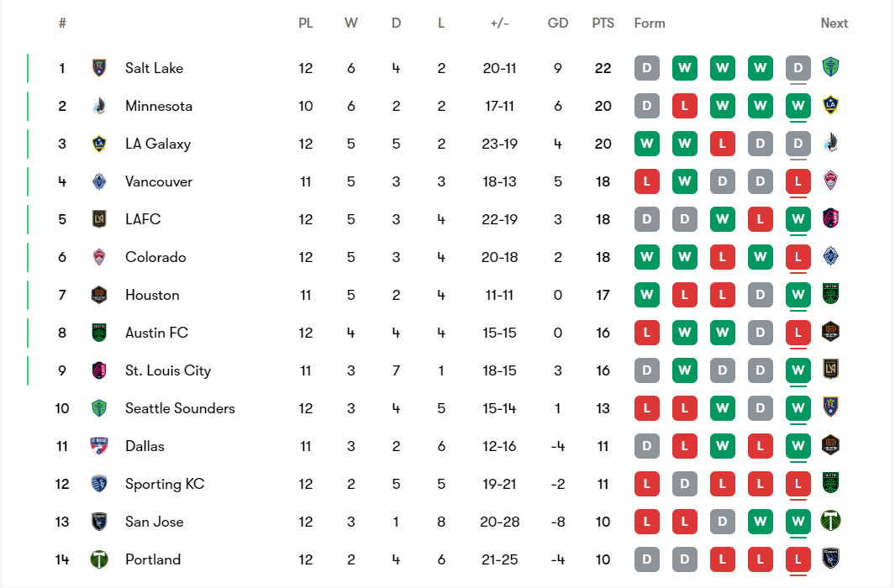Open the Colorado team link
Screen dimensions: 895x588
(155, 257)
